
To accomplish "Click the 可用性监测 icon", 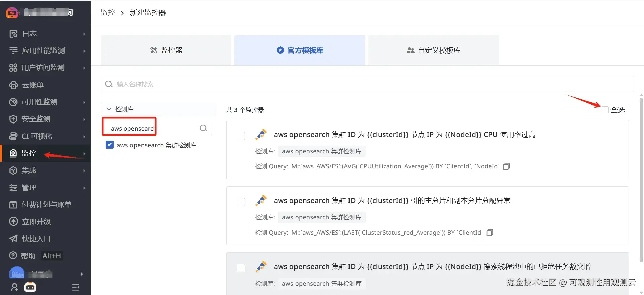I will point(13,102).
